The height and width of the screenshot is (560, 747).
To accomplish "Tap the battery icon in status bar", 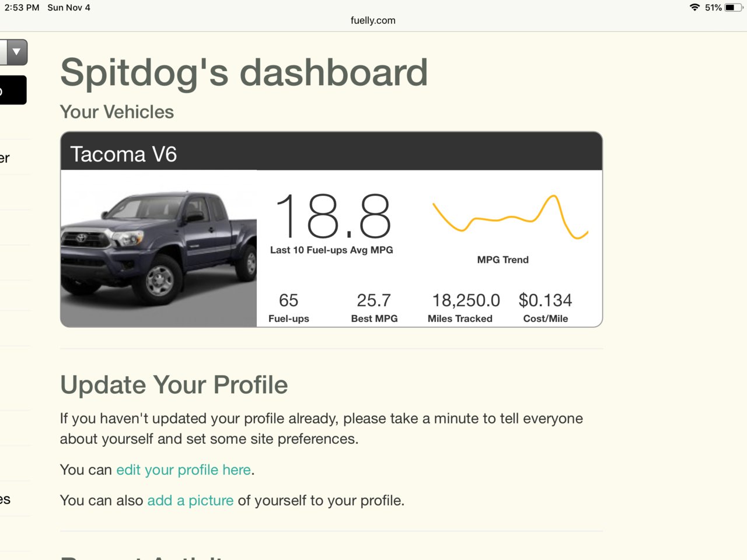I will click(x=733, y=8).
